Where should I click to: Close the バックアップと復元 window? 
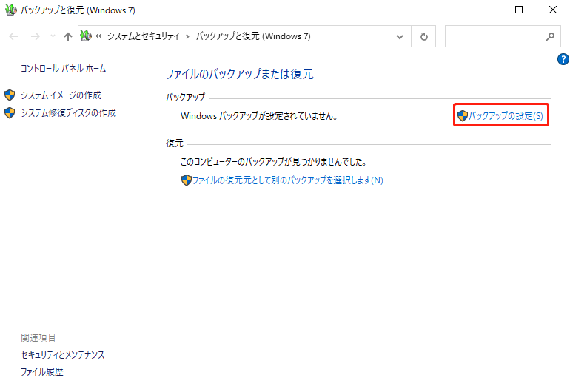(553, 10)
